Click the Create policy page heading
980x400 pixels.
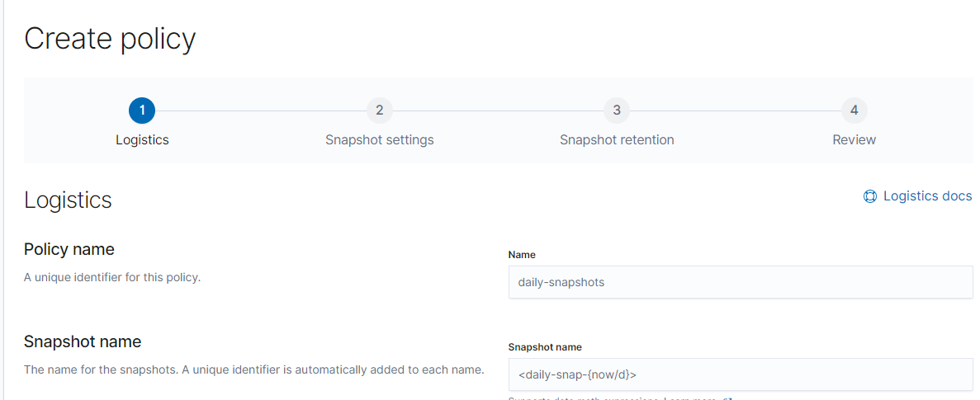pos(110,39)
